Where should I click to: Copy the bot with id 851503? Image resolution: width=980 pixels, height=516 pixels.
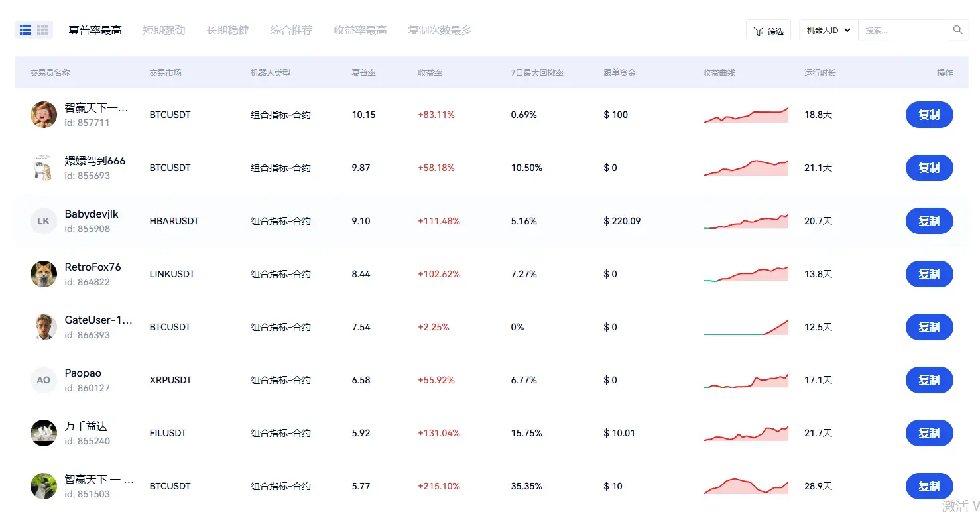[930, 486]
